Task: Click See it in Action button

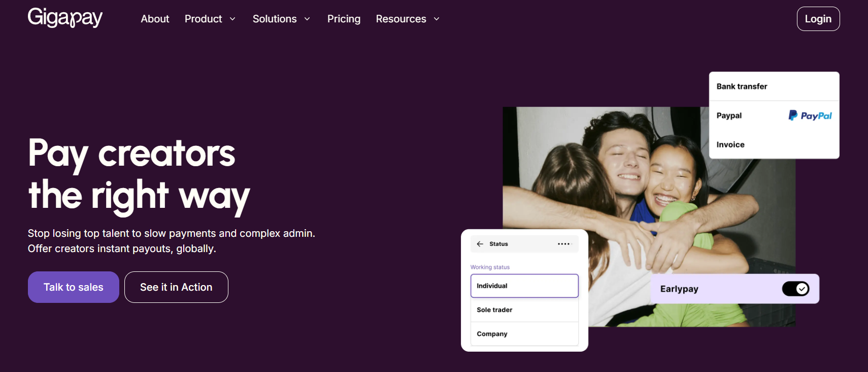Action: coord(176,287)
